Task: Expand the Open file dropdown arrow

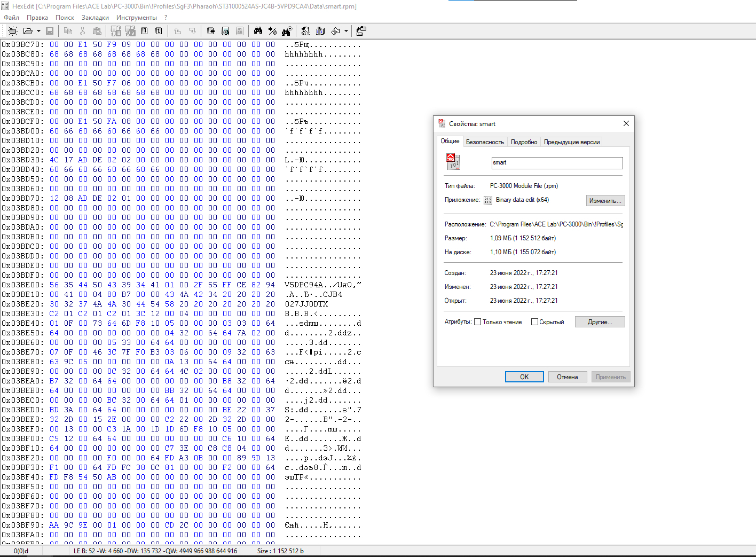Action: [38, 31]
